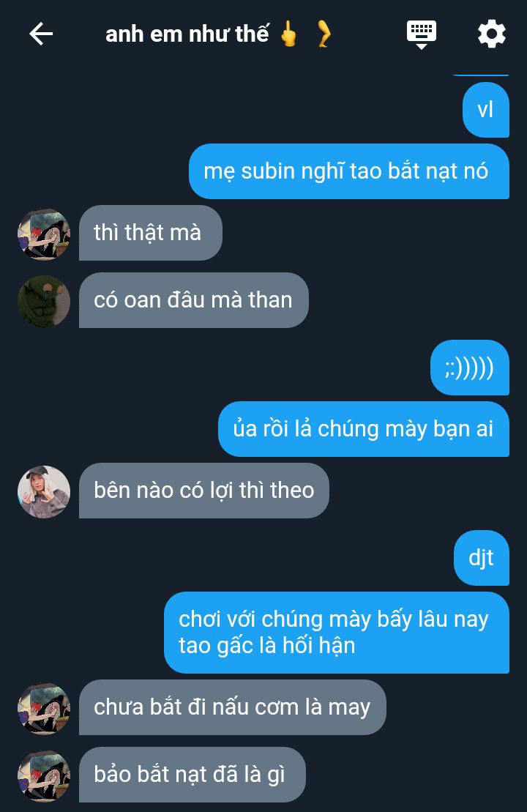Open avatar beside "bảo bắt nạt đã là gì"

(x=44, y=775)
